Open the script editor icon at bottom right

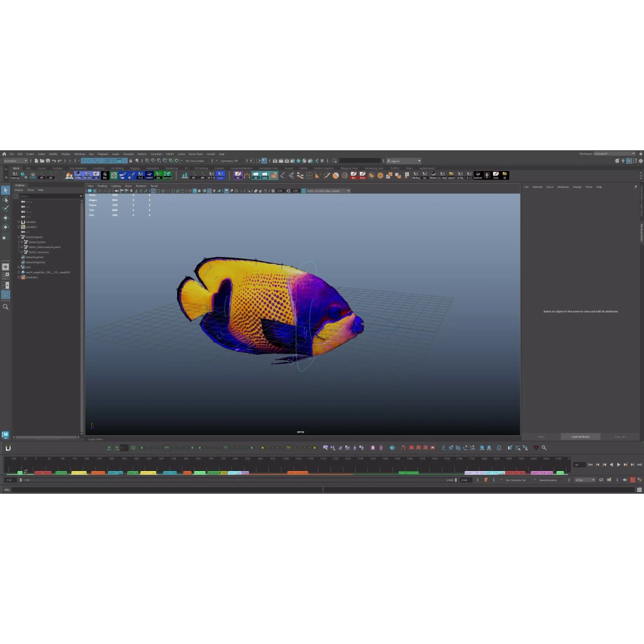pos(639,490)
